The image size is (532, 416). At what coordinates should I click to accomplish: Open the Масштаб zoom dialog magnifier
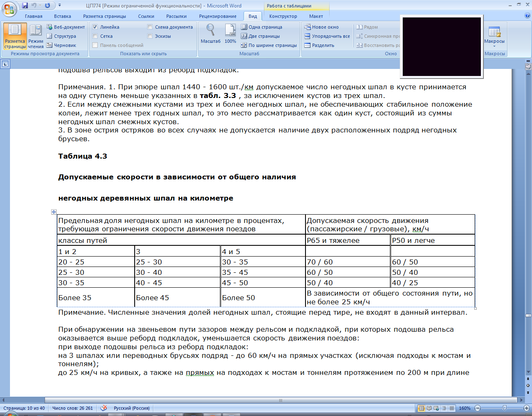click(211, 34)
